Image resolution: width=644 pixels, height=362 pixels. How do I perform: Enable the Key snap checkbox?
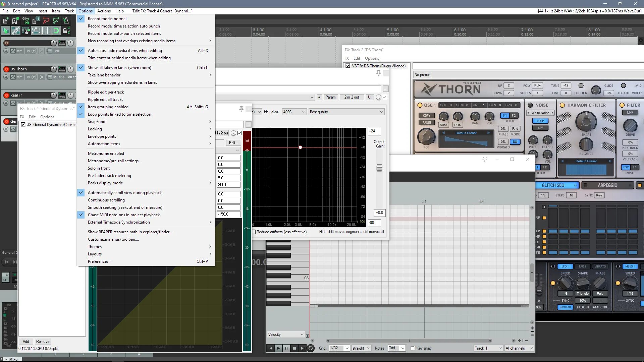[413, 348]
